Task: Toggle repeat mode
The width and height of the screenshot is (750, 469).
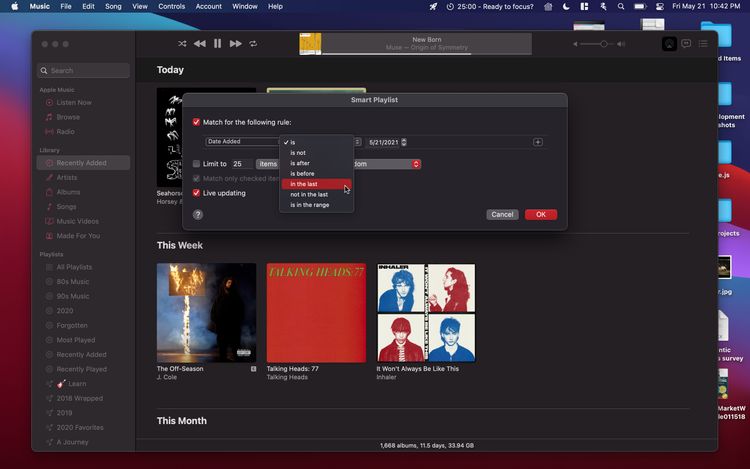Action: pos(253,44)
